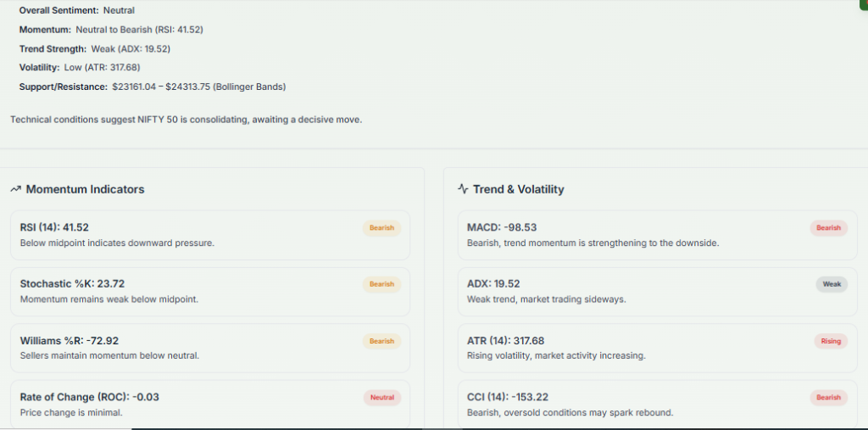Click 'Price change is minimal' description

(x=71, y=413)
